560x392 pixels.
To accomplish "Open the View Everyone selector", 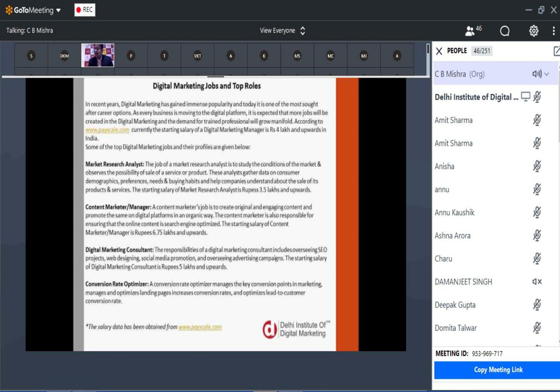I will point(282,31).
